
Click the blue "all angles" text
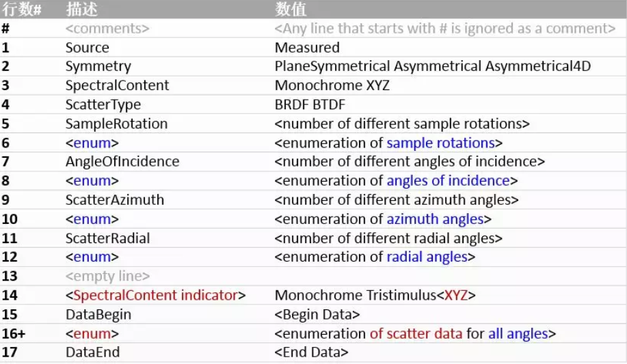pyautogui.click(x=518, y=333)
